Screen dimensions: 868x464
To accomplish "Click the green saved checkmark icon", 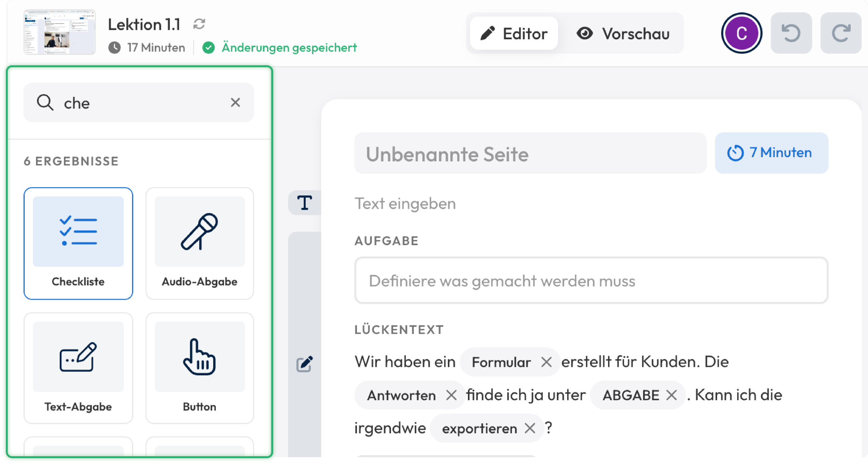I will 209,47.
